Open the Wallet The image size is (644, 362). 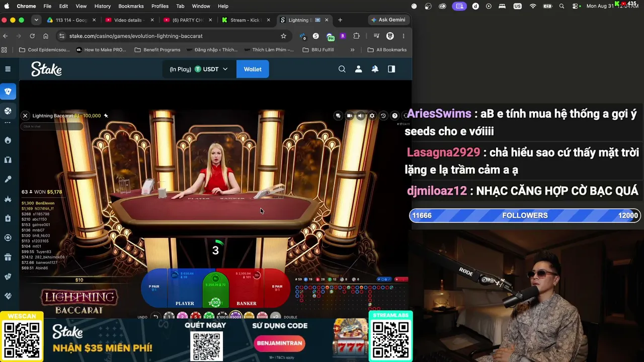point(253,69)
